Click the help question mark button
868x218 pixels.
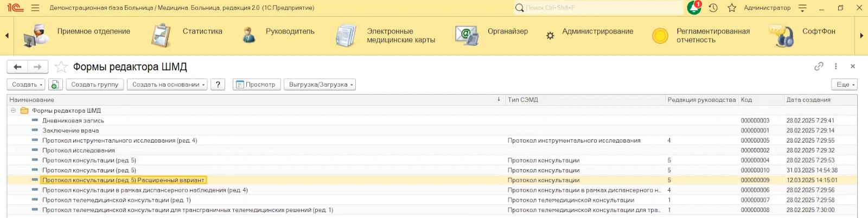(x=218, y=85)
